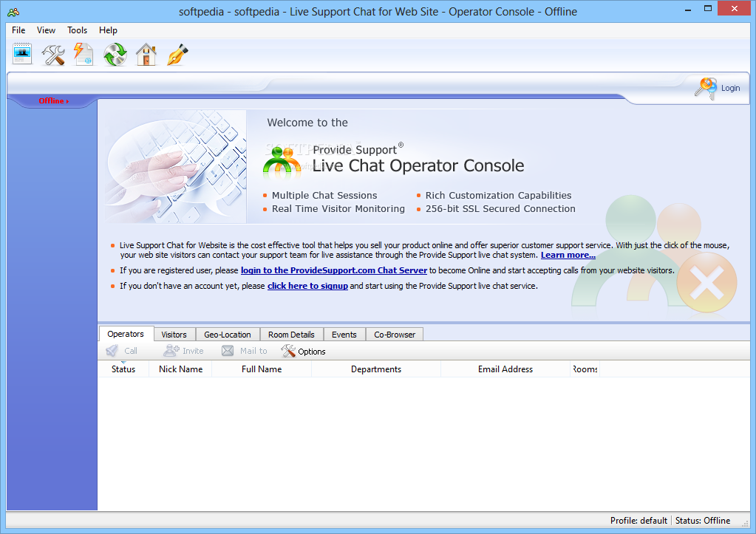Image resolution: width=756 pixels, height=534 pixels.
Task: Click the Rooms column header
Action: click(585, 369)
